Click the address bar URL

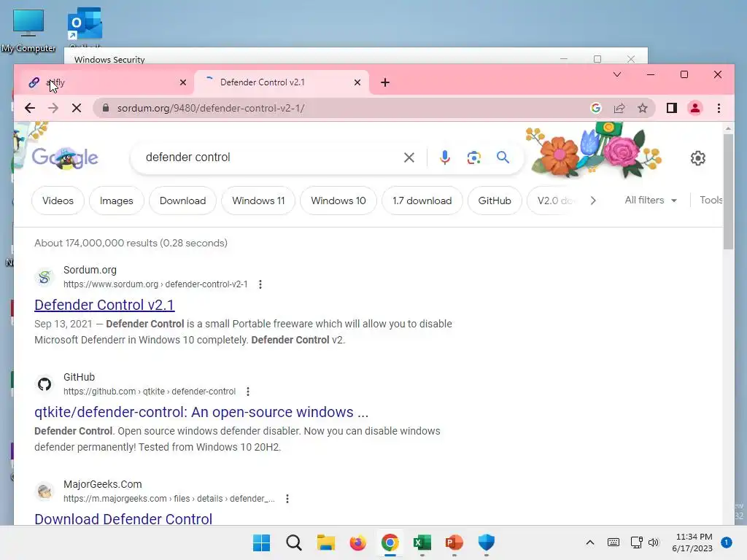pos(211,108)
